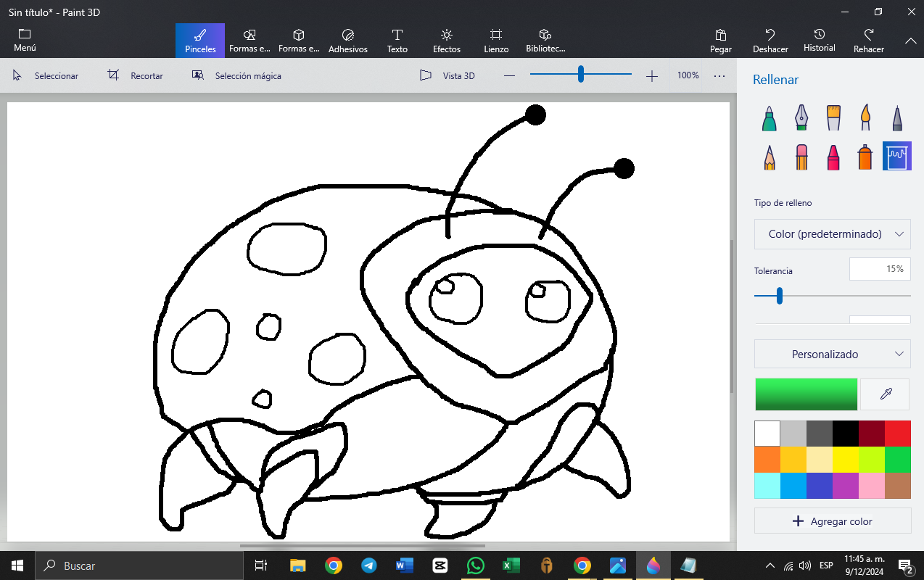Choose the red color swatch
924x580 pixels.
(898, 434)
